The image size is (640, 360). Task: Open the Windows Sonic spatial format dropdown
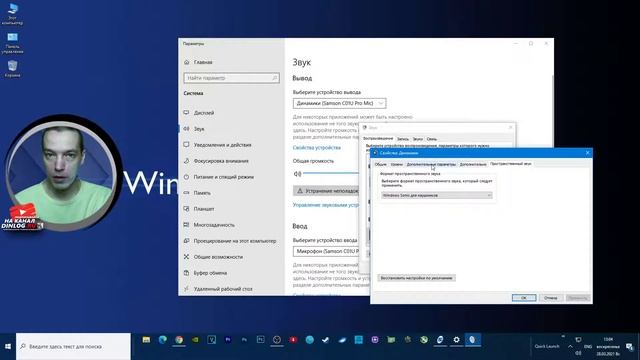click(x=437, y=196)
